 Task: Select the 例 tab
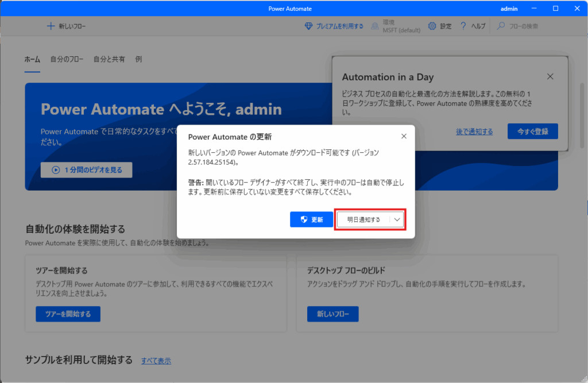coord(139,59)
